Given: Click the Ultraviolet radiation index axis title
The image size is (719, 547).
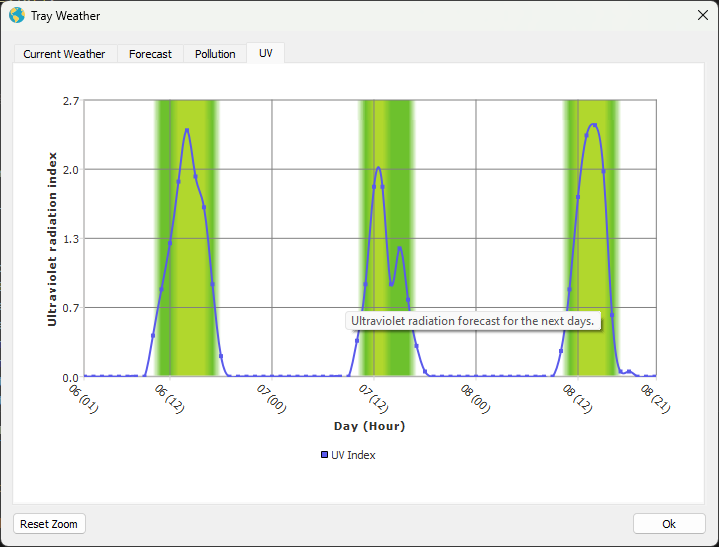Looking at the screenshot, I should (52, 239).
